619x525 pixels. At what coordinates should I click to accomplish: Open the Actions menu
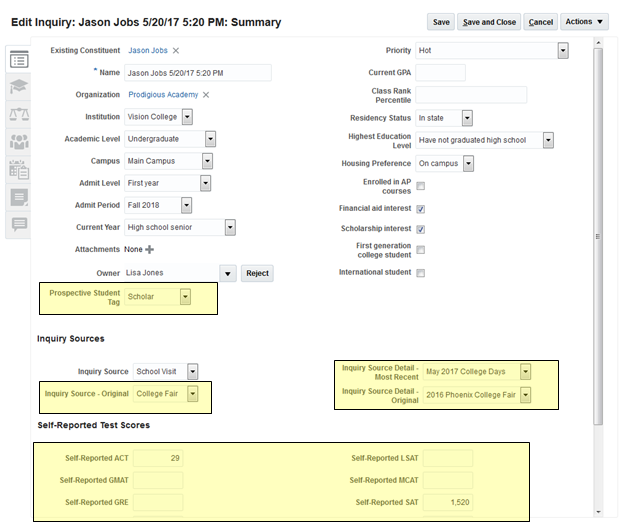[x=584, y=22]
